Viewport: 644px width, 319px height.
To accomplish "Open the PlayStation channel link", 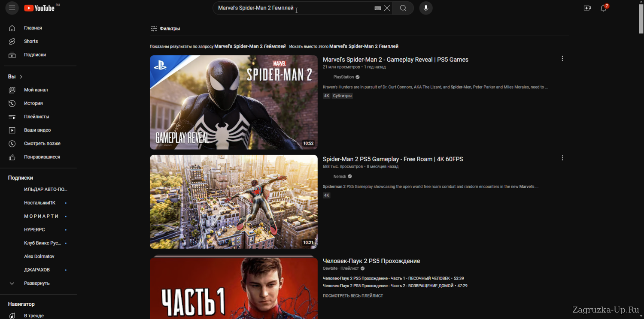I will [343, 77].
